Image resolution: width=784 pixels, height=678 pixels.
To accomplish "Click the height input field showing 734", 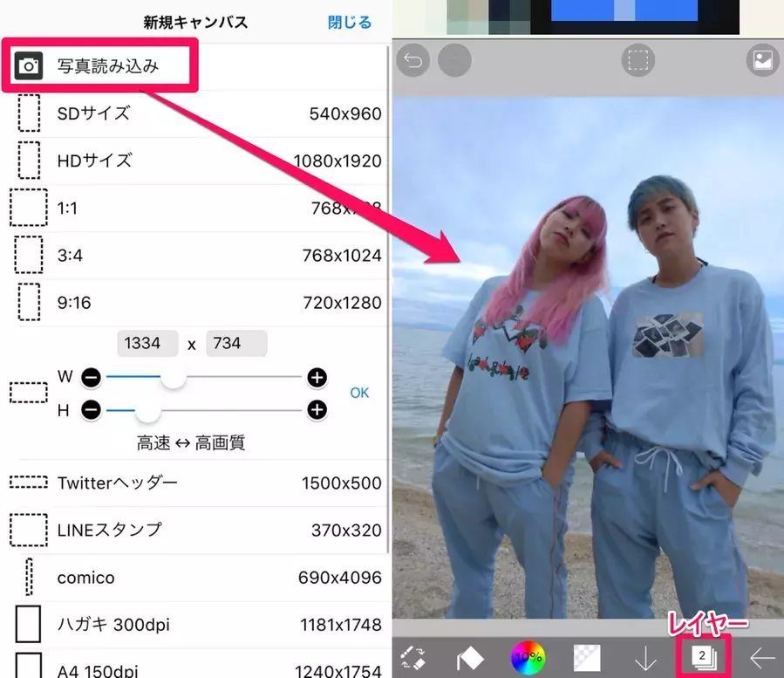I will tap(236, 343).
